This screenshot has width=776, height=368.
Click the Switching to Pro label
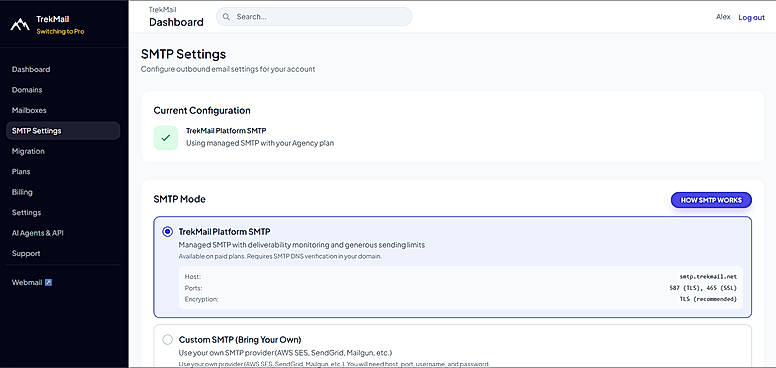pos(60,31)
